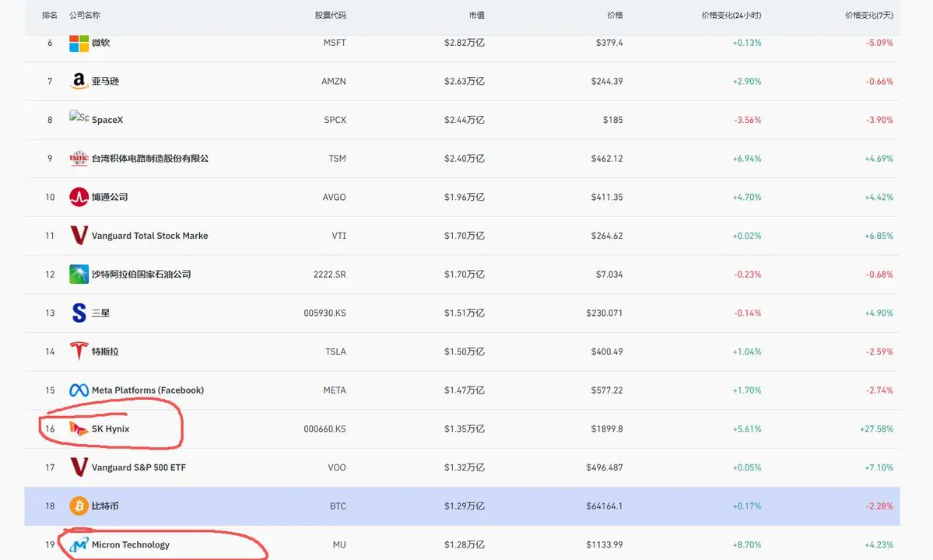
Task: Click the SpaceX broken image icon
Action: (79, 117)
